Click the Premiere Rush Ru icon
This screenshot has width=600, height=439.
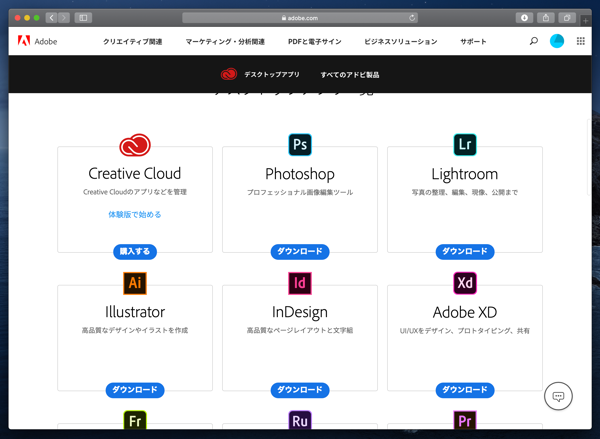300,419
